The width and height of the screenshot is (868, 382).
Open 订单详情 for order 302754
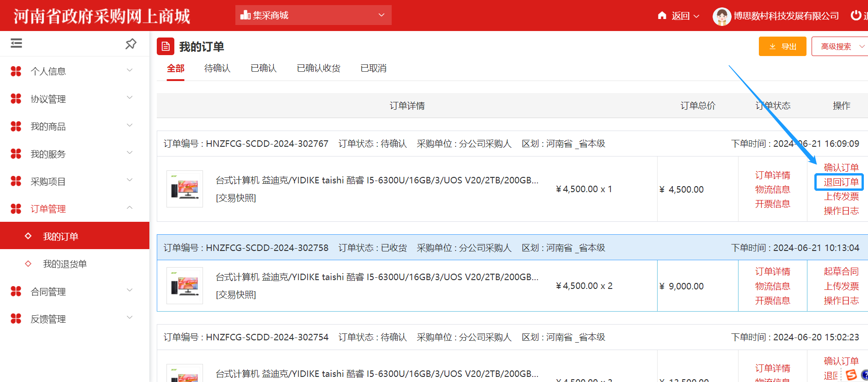[773, 368]
